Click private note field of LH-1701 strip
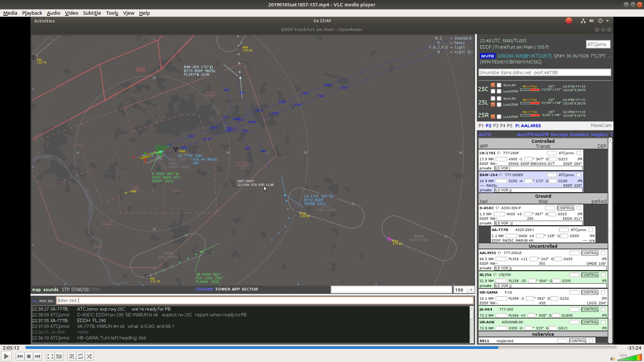The width and height of the screenshot is (644, 362). (538, 168)
